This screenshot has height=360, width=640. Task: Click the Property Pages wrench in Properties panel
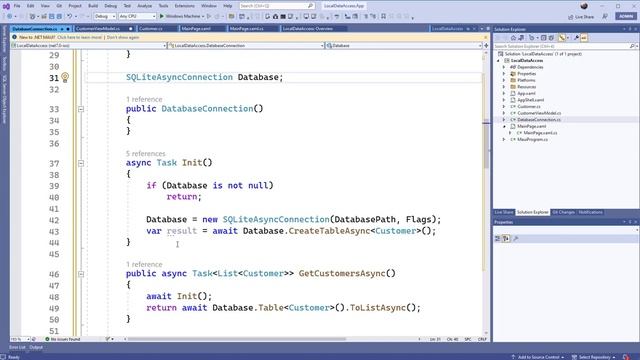[x=516, y=238]
